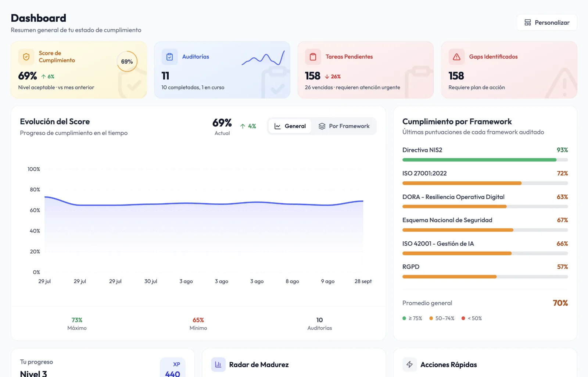Switch to the General chart tab

290,126
